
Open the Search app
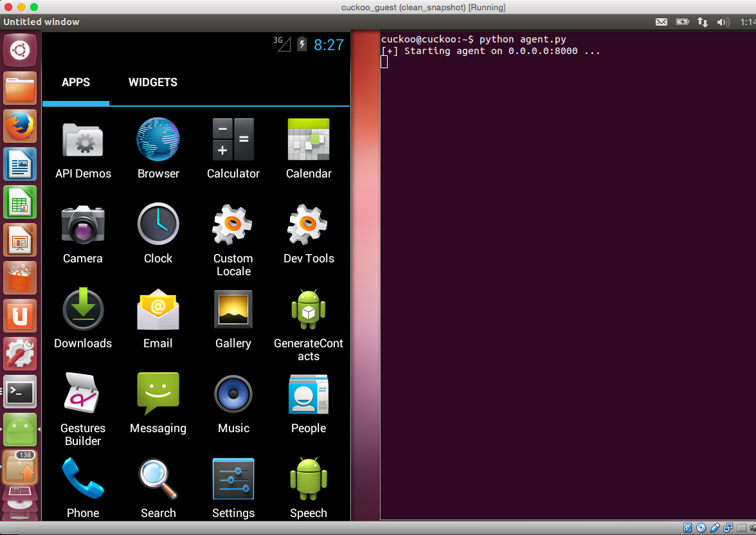[158, 488]
